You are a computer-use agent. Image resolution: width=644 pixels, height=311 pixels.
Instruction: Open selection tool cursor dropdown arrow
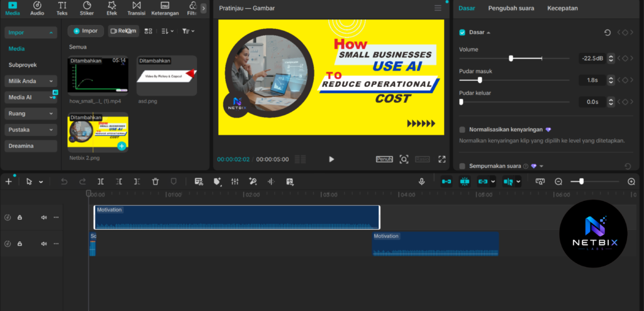click(x=41, y=182)
